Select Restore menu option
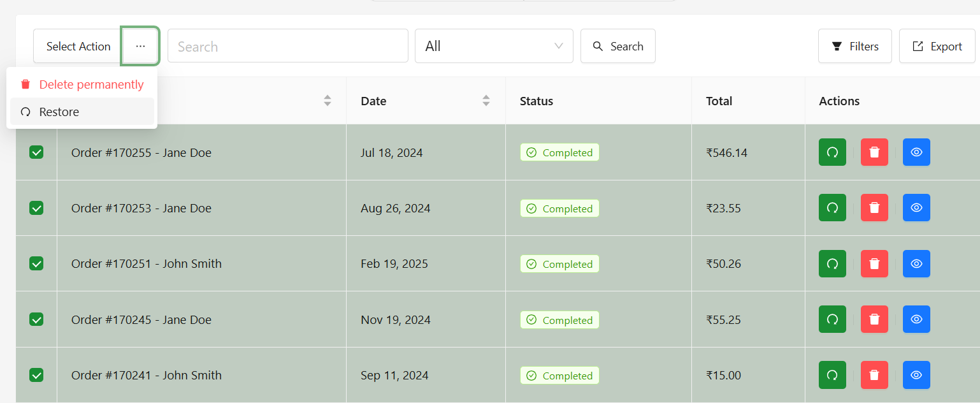Screen dimensions: 980x403 click(82, 112)
